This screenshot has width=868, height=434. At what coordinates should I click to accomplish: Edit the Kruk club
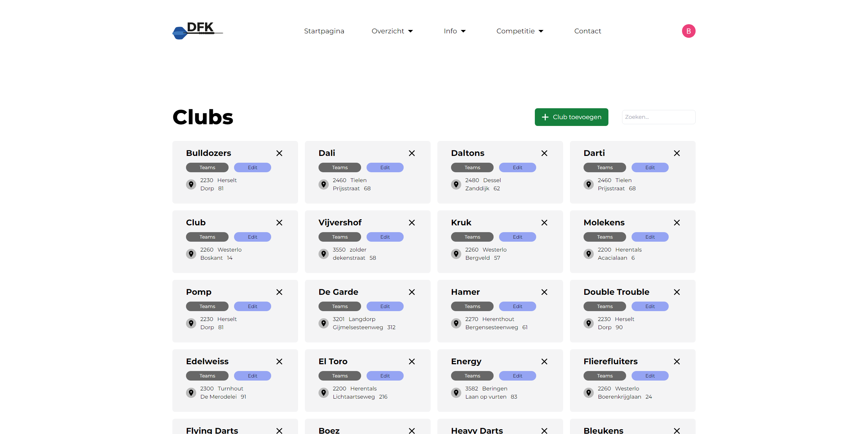[x=517, y=237]
